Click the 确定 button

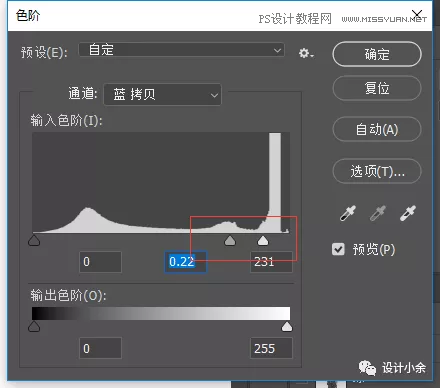pyautogui.click(x=377, y=54)
